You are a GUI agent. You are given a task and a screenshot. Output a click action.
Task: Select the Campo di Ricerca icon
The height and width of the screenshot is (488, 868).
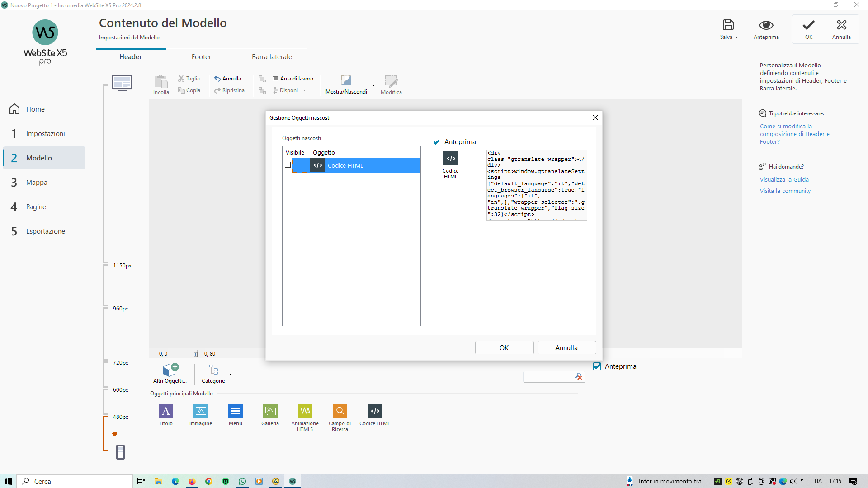[x=340, y=411]
